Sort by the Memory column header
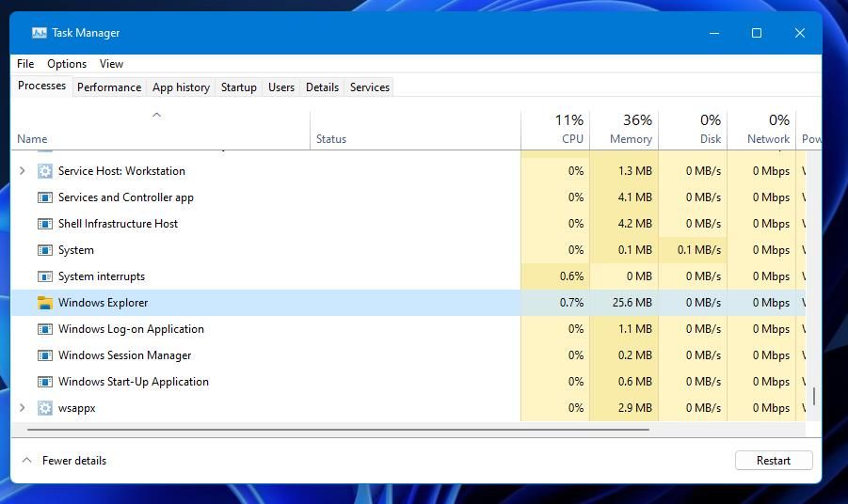This screenshot has width=848, height=504. tap(624, 130)
